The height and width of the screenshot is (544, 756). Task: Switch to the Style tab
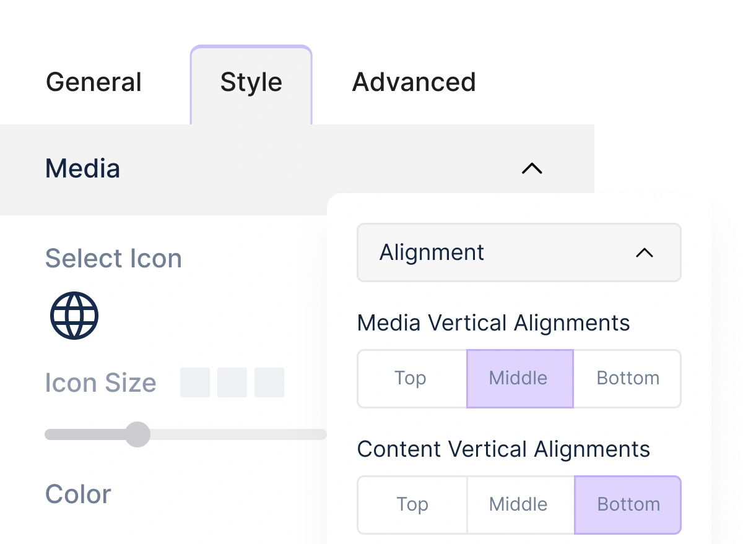point(251,82)
